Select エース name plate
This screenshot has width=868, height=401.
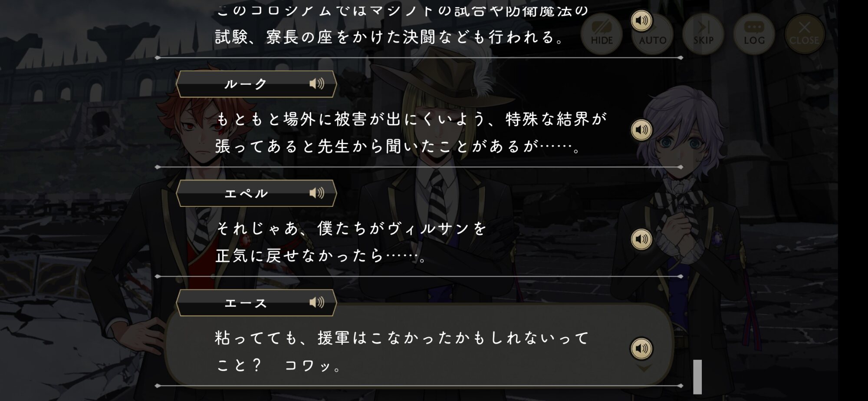(256, 303)
